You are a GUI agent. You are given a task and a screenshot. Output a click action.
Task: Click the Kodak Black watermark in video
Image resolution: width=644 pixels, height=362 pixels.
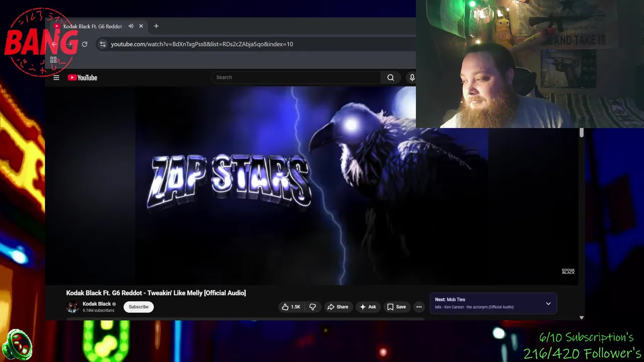pos(568,271)
